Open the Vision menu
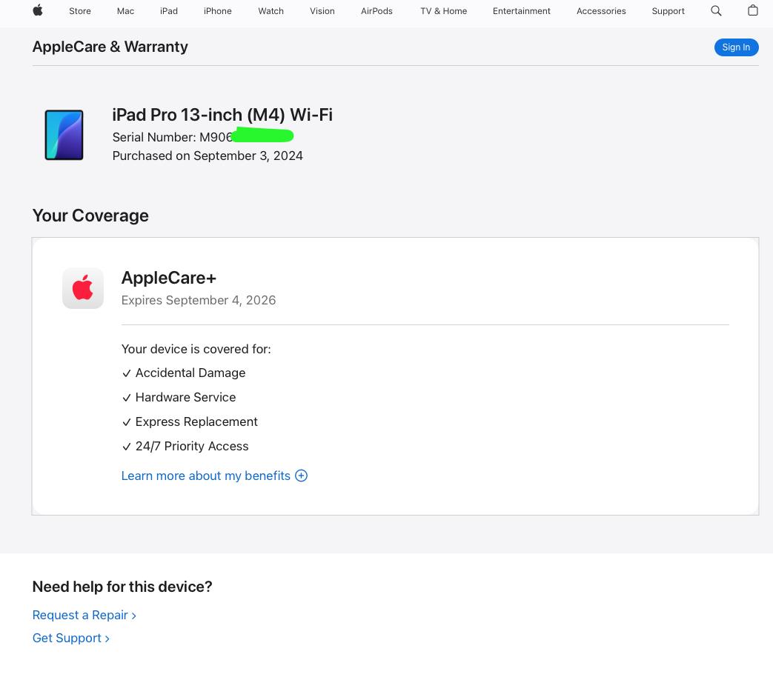 (322, 11)
